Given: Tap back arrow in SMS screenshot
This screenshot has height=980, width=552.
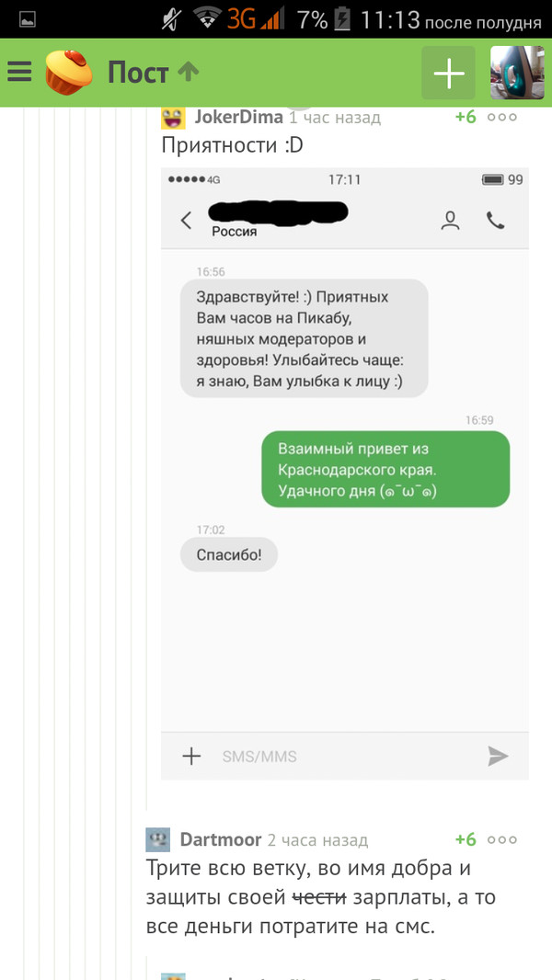Looking at the screenshot, I should [x=186, y=221].
